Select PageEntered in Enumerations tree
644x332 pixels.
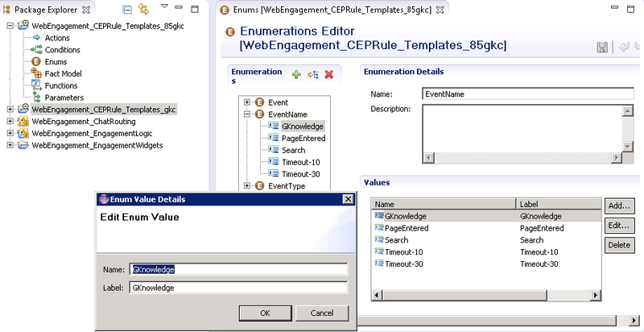[303, 138]
